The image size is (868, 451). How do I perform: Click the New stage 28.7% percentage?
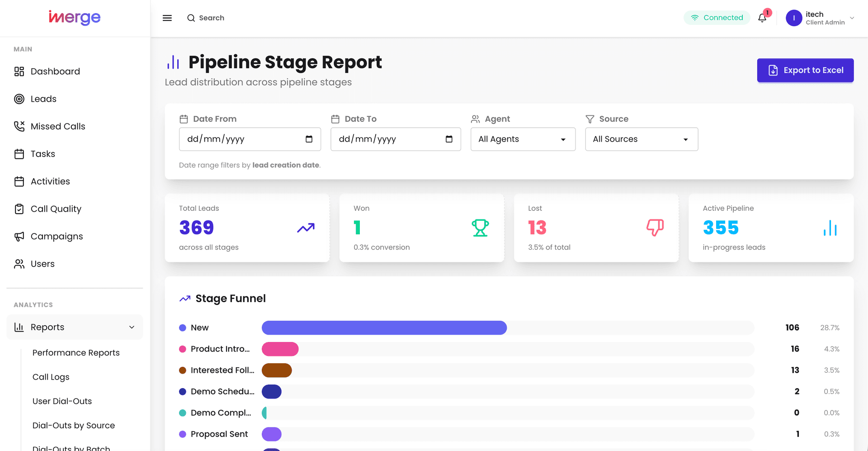(x=830, y=328)
